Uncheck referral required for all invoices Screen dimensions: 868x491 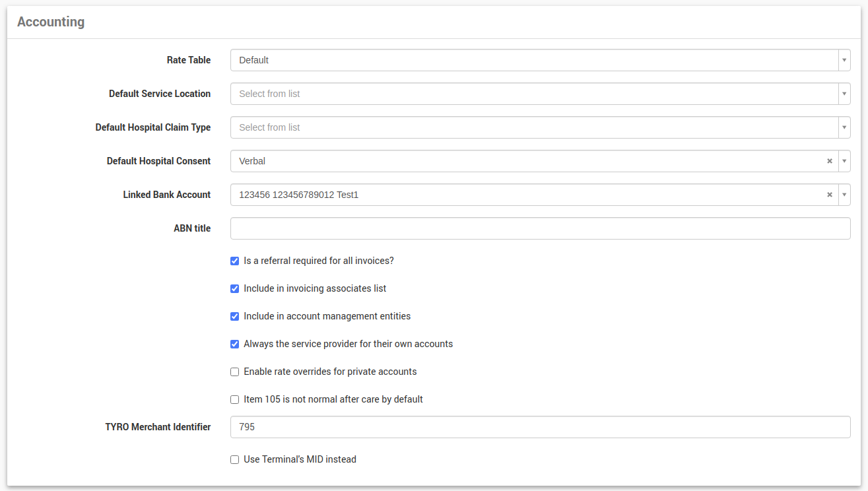click(x=234, y=261)
